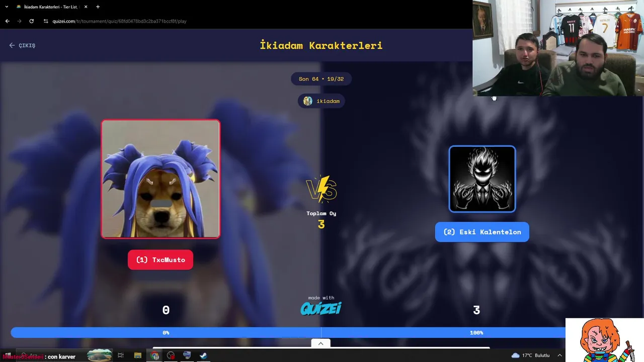Reload the quizei page
The height and width of the screenshot is (362, 644).
point(31,21)
